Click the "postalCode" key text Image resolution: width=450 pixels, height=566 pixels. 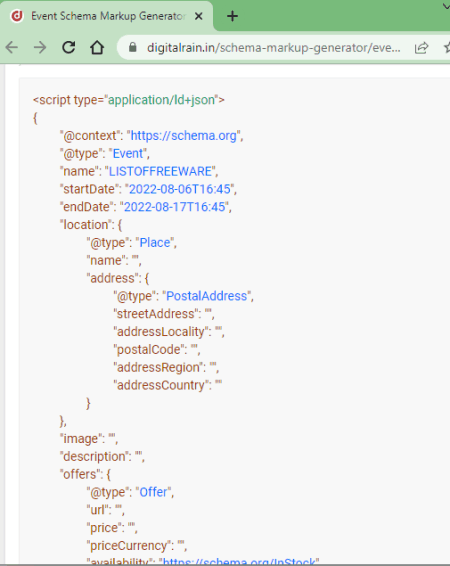[149, 349]
